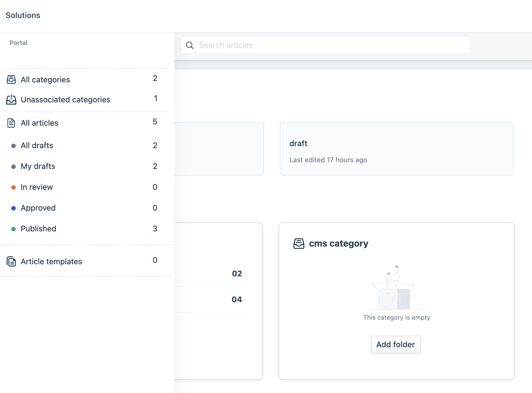Click the All articles document icon

[11, 123]
